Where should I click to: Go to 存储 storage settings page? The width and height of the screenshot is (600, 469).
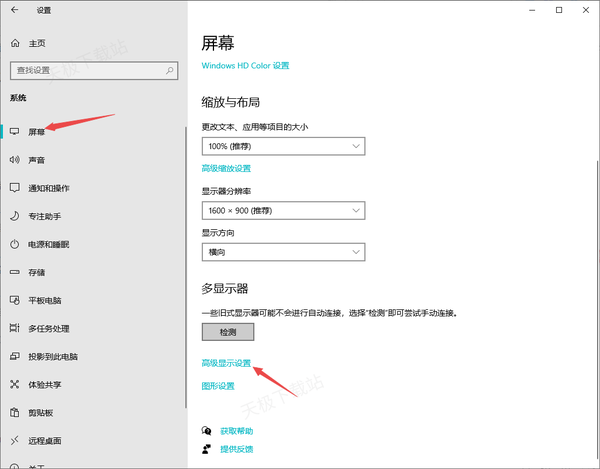tap(36, 272)
